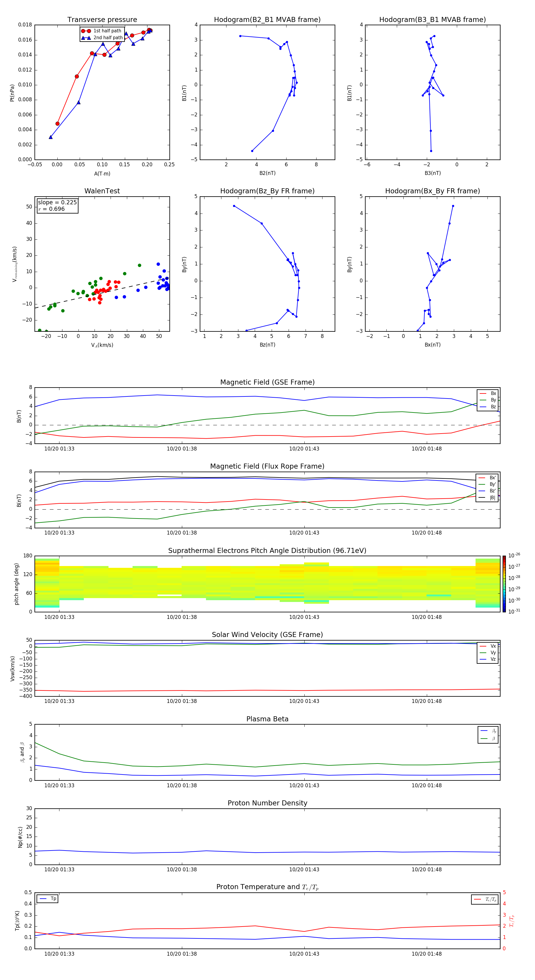Click the 'Plasma Beta' plot title
Viewport: 535px width, 980px height.
pyautogui.click(x=267, y=719)
